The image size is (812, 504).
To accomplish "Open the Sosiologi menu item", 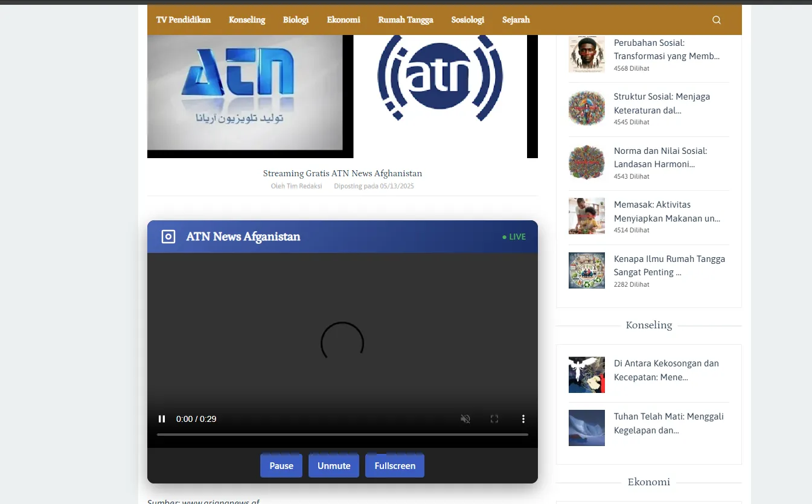I will coord(468,20).
